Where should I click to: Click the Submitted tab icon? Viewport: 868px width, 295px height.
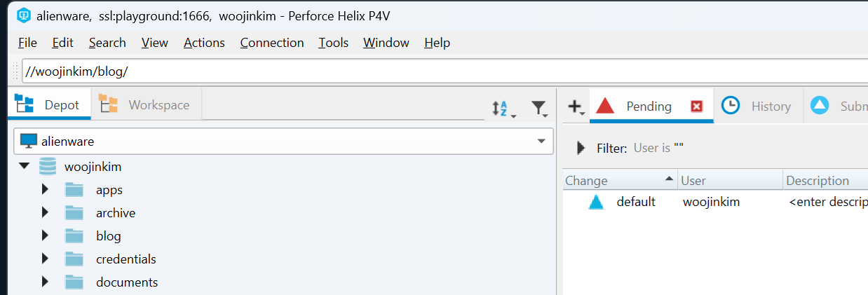[x=820, y=106]
